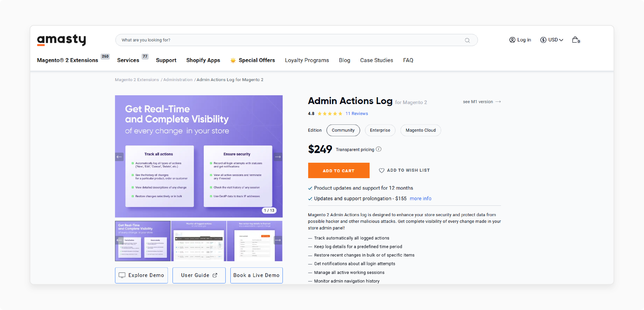
Task: Click the Log in link
Action: tap(524, 40)
